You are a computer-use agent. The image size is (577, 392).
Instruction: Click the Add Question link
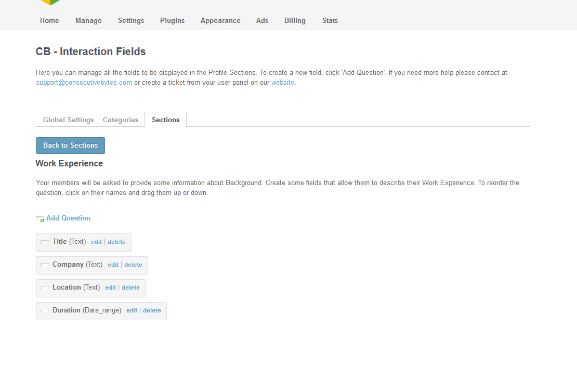68,218
